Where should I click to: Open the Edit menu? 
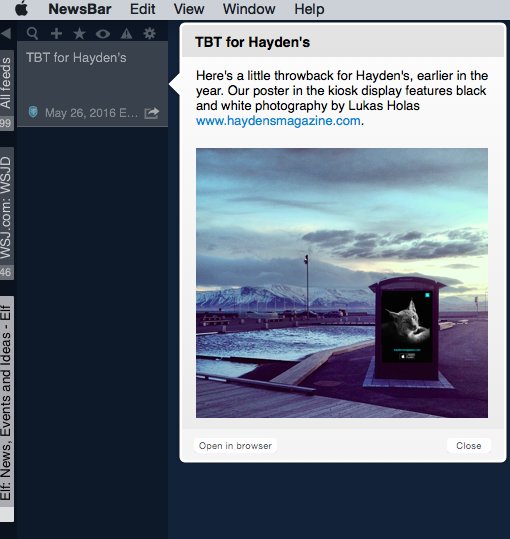[143, 9]
